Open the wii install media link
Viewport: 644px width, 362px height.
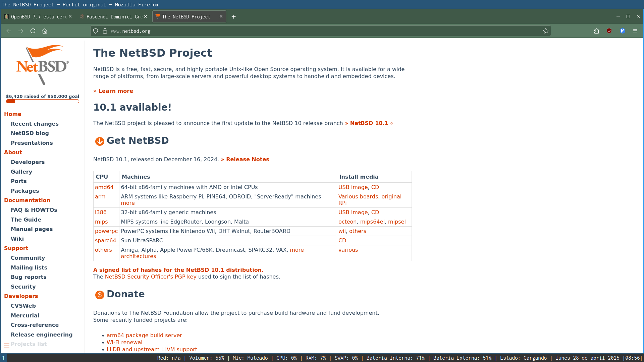342,231
